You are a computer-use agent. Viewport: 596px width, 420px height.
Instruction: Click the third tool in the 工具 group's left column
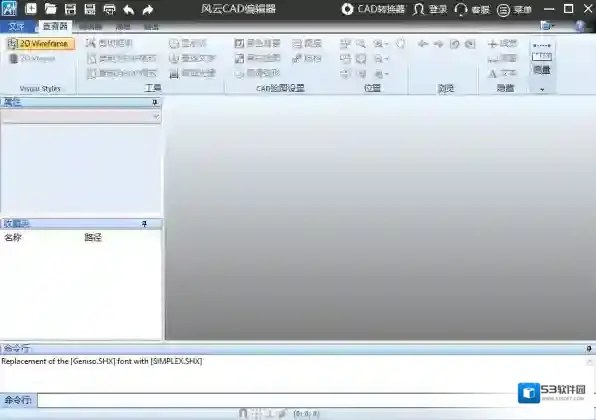(122, 73)
